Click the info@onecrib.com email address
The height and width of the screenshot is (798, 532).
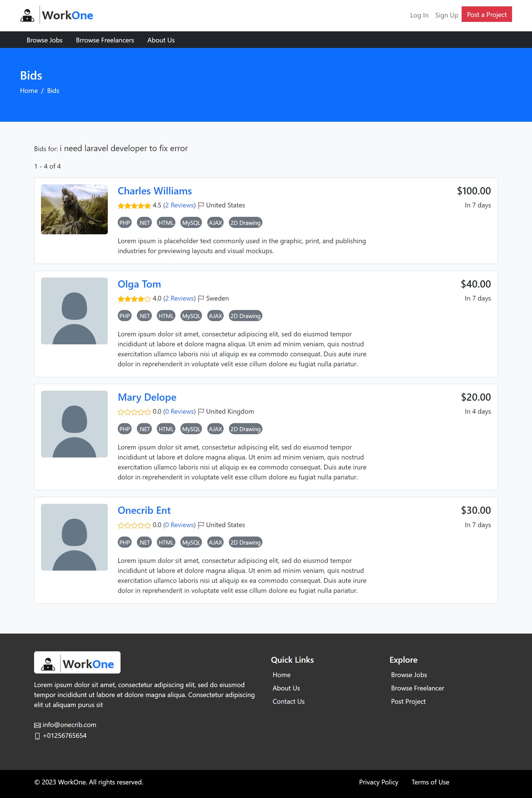(69, 725)
